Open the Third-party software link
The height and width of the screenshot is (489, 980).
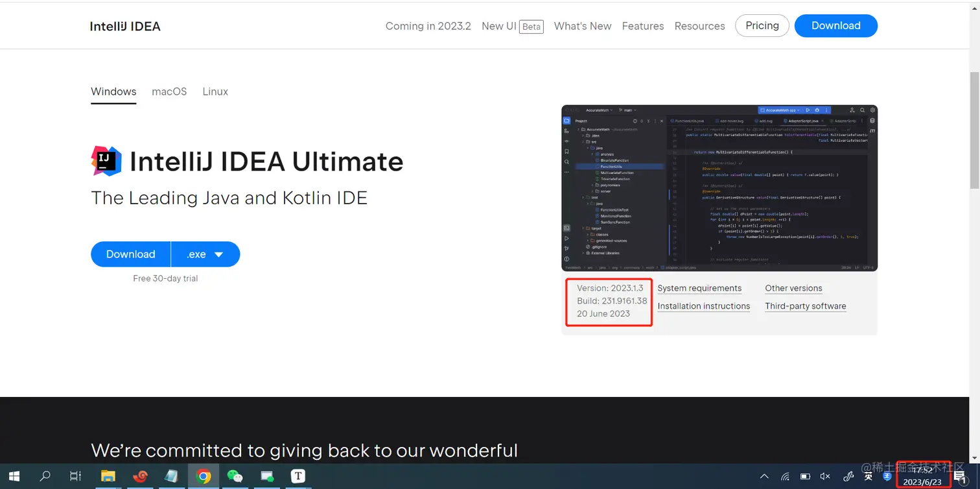tap(806, 306)
